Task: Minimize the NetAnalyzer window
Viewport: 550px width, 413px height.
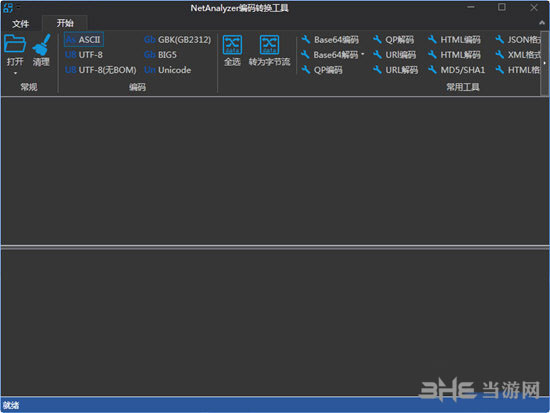Action: tap(471, 7)
